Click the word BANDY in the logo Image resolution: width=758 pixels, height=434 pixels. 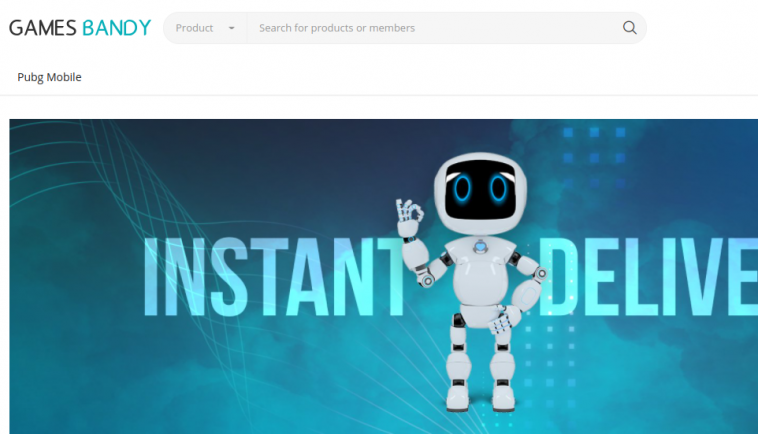click(x=117, y=28)
